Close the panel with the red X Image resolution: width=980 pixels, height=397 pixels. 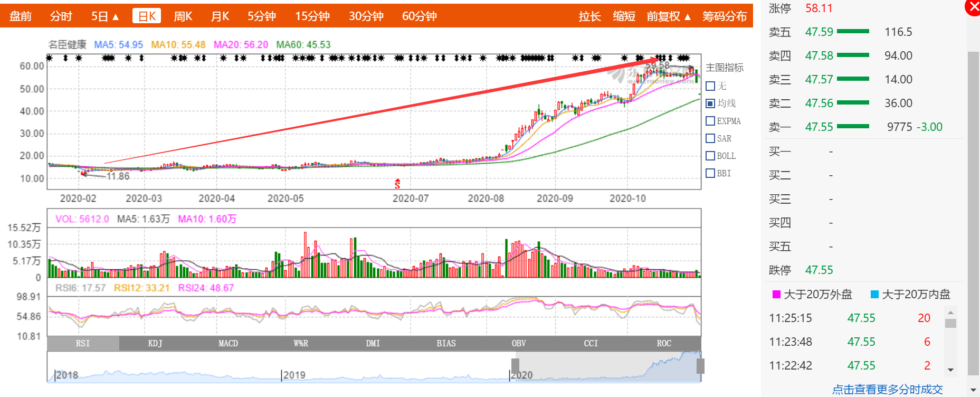[x=973, y=7]
